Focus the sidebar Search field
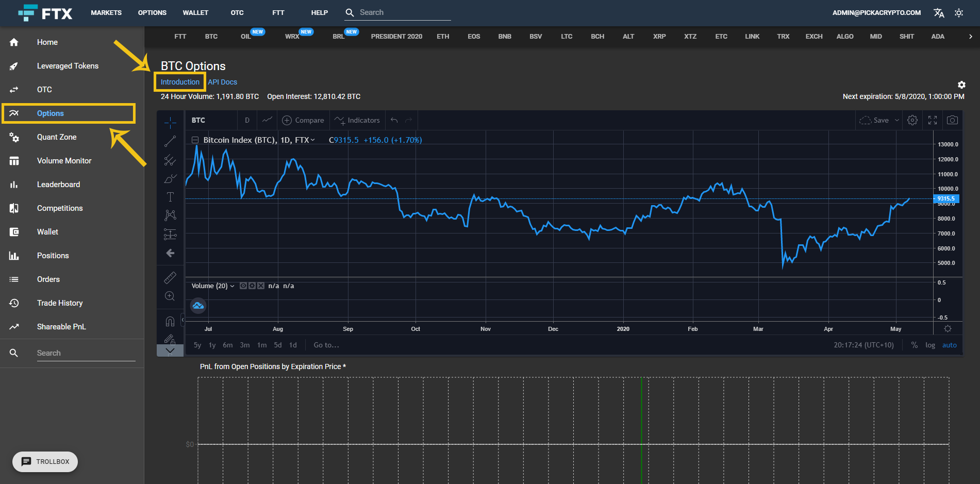Image resolution: width=980 pixels, height=484 pixels. [86, 353]
